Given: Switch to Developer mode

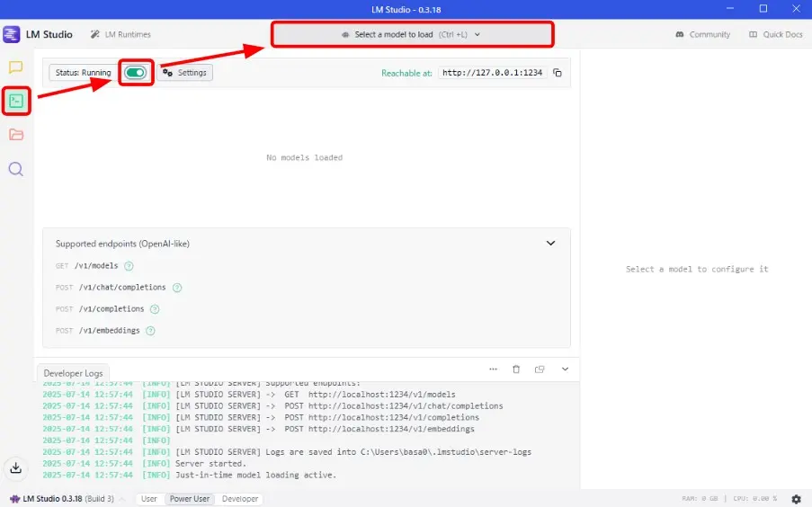Looking at the screenshot, I should tap(240, 499).
